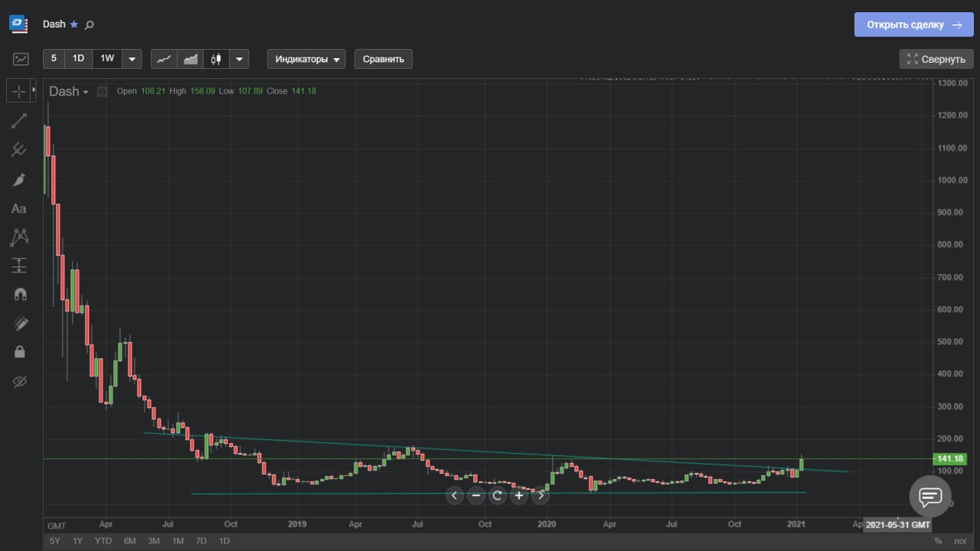The image size is (980, 551).
Task: Select the YTD date range
Action: point(103,541)
